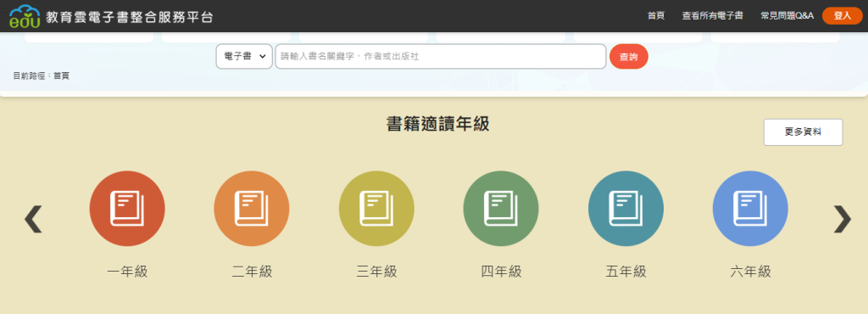Click the edu cloud logo
This screenshot has width=868, height=314.
click(x=25, y=17)
